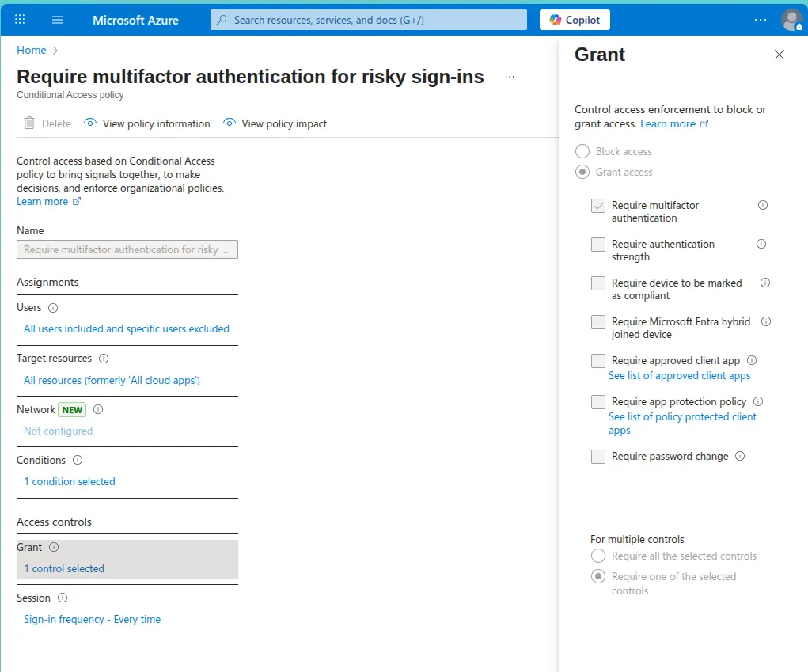Click info icon beside Target resources

click(104, 359)
